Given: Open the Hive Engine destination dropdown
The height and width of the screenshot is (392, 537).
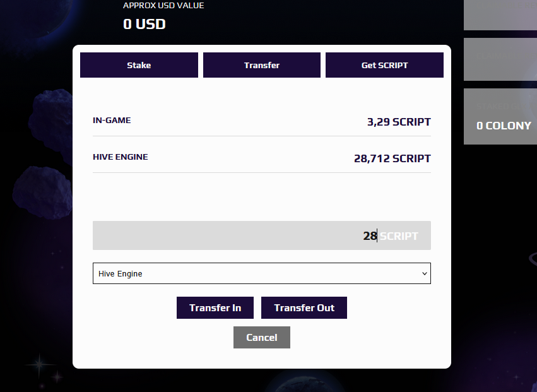Looking at the screenshot, I should pyautogui.click(x=262, y=273).
